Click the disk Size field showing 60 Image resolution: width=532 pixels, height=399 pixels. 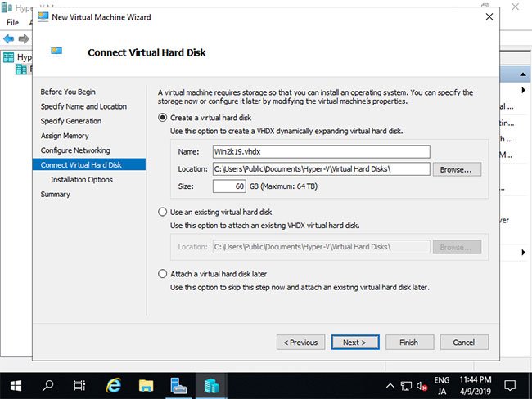229,186
